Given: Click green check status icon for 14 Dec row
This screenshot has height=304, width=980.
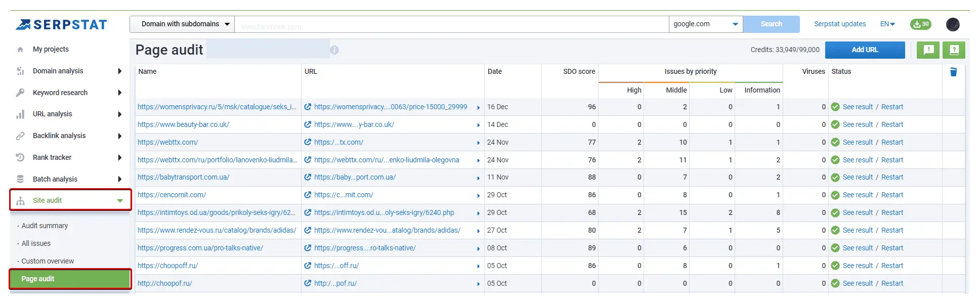Looking at the screenshot, I should [x=835, y=124].
